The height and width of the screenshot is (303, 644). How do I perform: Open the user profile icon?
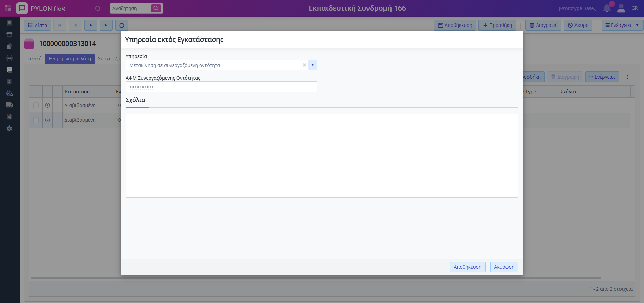pyautogui.click(x=621, y=8)
